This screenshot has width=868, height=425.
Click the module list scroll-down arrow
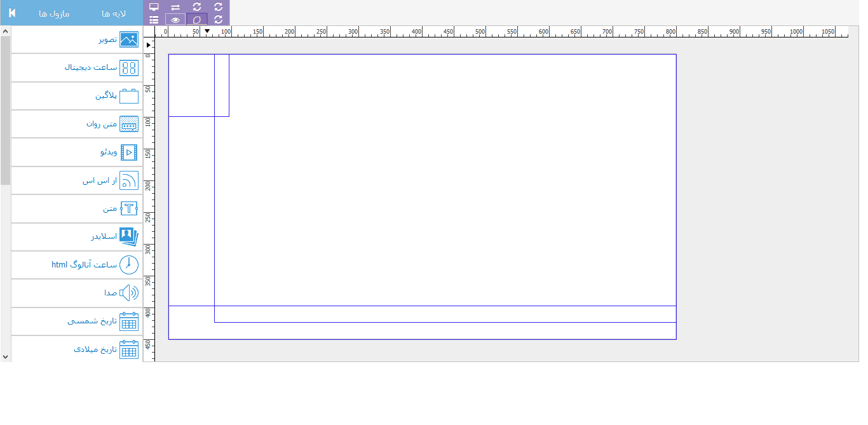5,357
